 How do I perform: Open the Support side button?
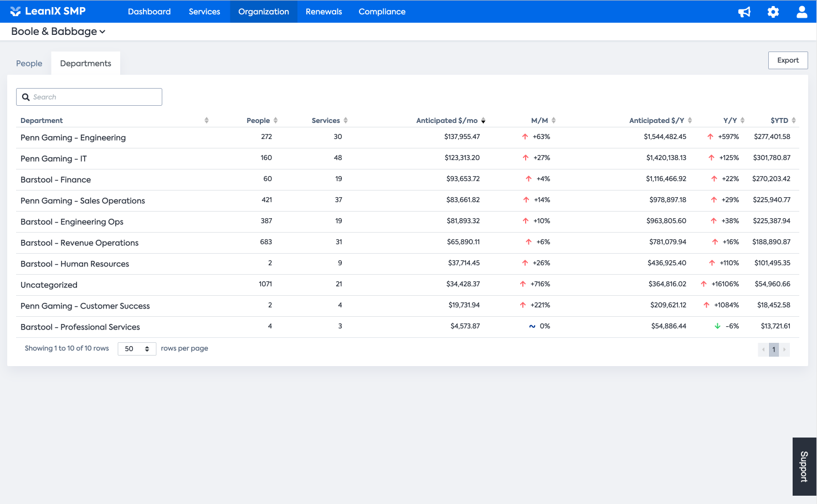tap(804, 466)
